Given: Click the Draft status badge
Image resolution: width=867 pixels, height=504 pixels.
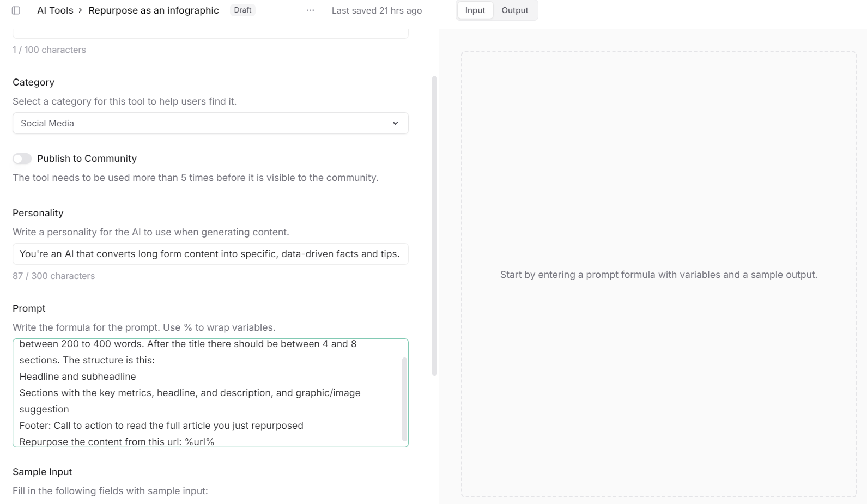Looking at the screenshot, I should point(242,10).
